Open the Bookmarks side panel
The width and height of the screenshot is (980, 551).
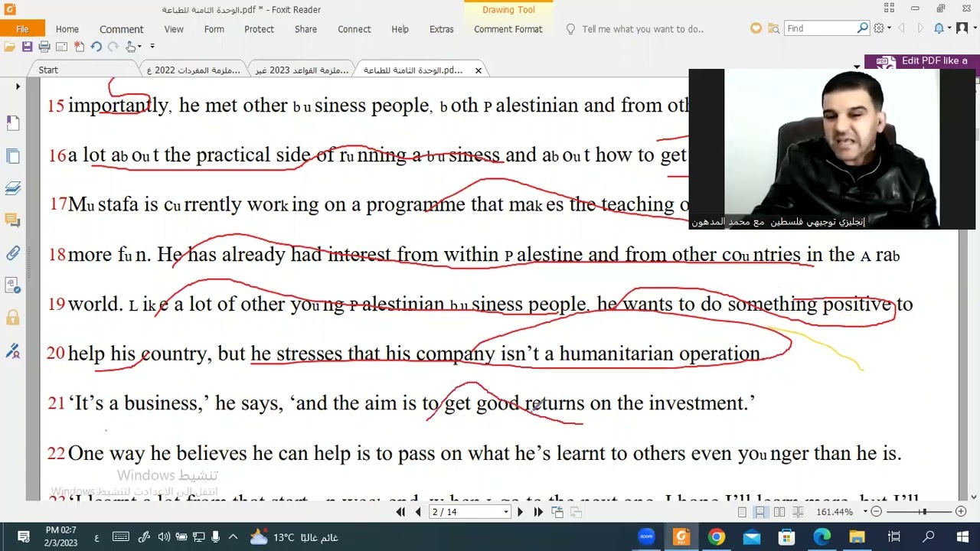point(13,123)
